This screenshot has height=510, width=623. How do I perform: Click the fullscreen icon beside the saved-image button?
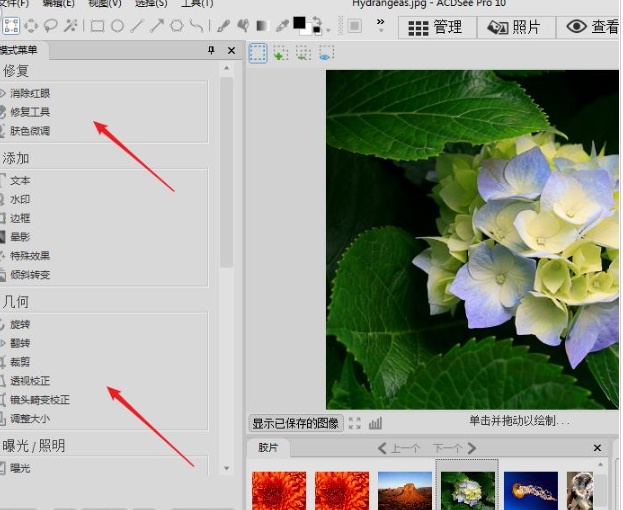[355, 423]
